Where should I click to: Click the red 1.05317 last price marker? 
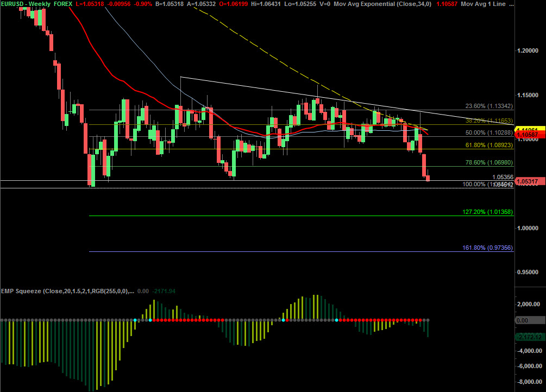click(x=529, y=181)
